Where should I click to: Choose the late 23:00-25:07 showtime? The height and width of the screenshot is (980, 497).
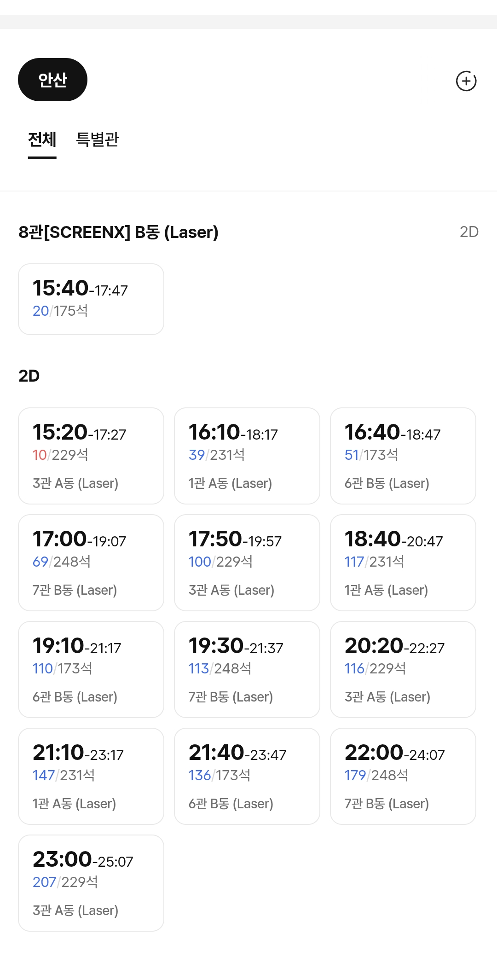pos(91,883)
